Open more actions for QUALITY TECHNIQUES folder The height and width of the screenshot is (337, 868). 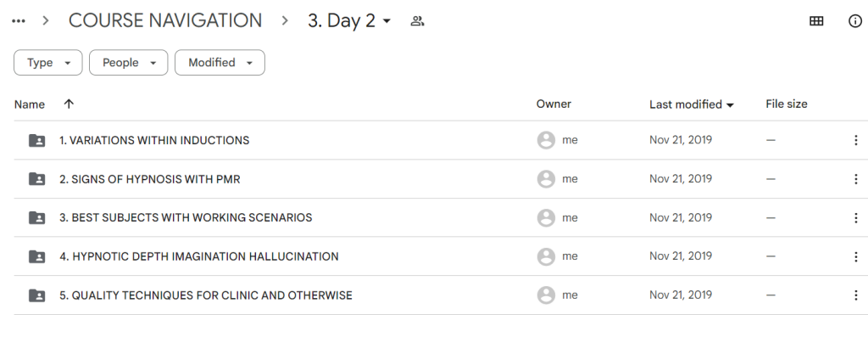pyautogui.click(x=855, y=295)
